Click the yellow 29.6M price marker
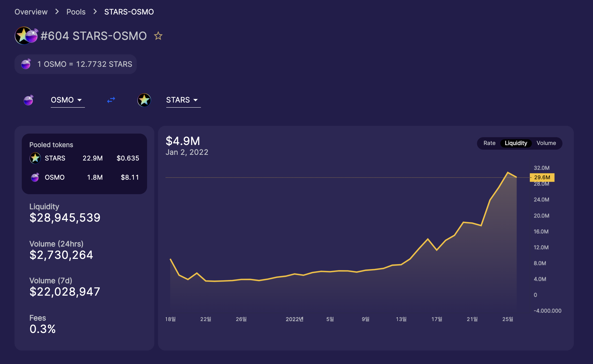The width and height of the screenshot is (593, 364). [542, 177]
